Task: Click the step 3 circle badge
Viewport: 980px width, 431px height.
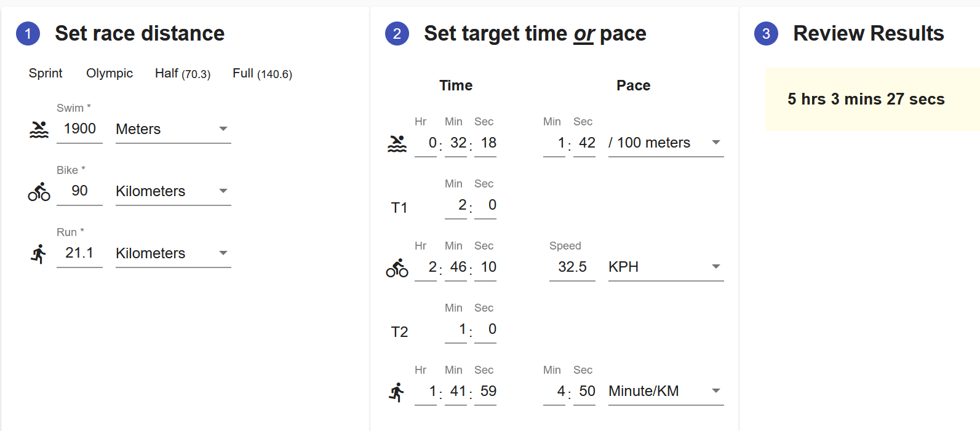Action: 766,34
